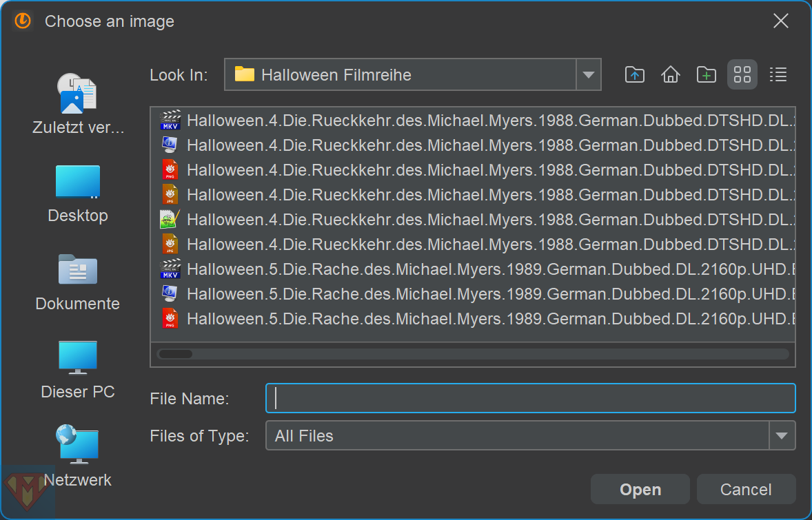This screenshot has height=520, width=812.
Task: Select the Halloween.4 PNG image file
Action: [x=483, y=170]
